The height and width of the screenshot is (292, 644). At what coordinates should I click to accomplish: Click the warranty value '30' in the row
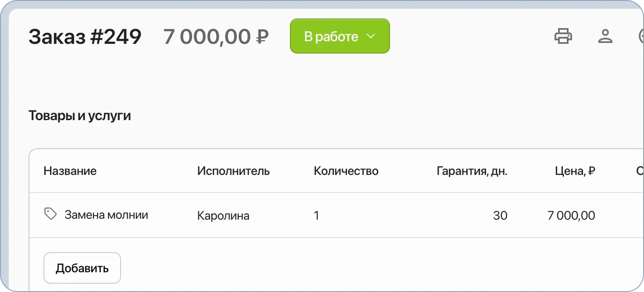tap(500, 215)
